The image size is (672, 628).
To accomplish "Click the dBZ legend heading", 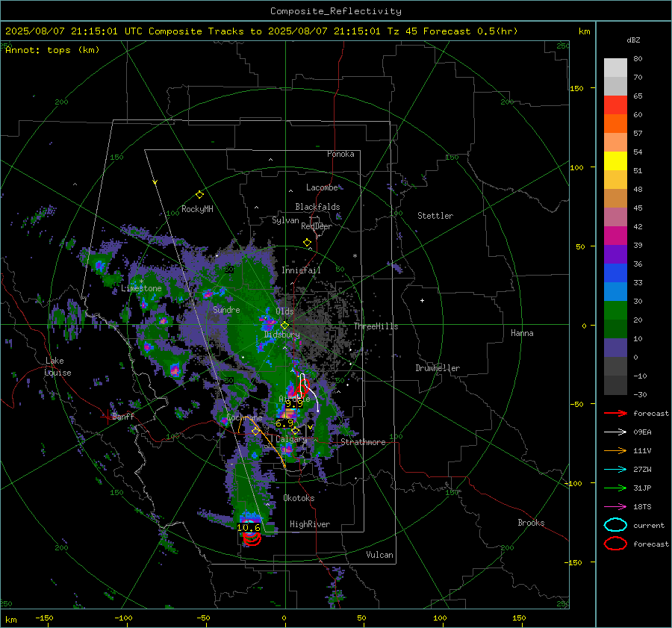I will click(x=633, y=40).
